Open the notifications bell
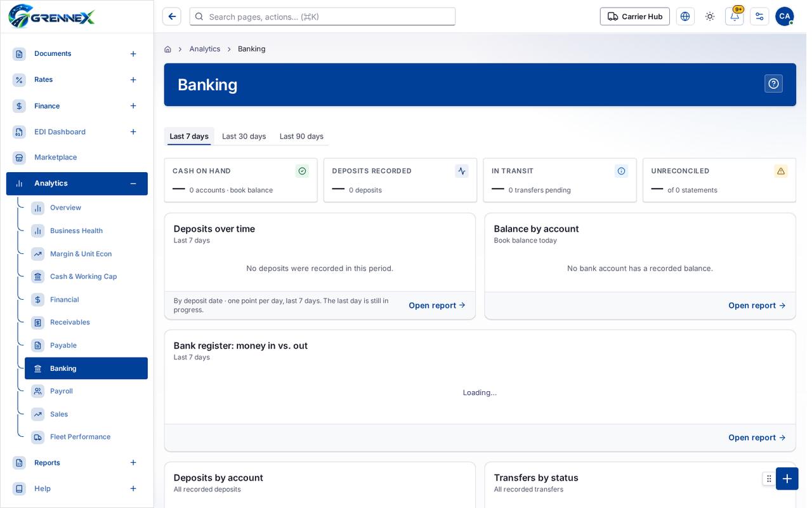The width and height of the screenshot is (812, 508). click(735, 17)
